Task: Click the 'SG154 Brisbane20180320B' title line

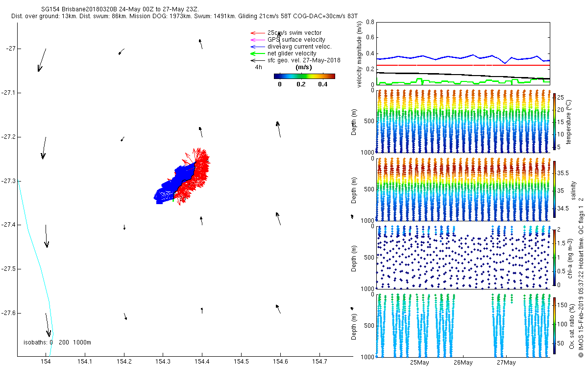Action: (x=121, y=9)
